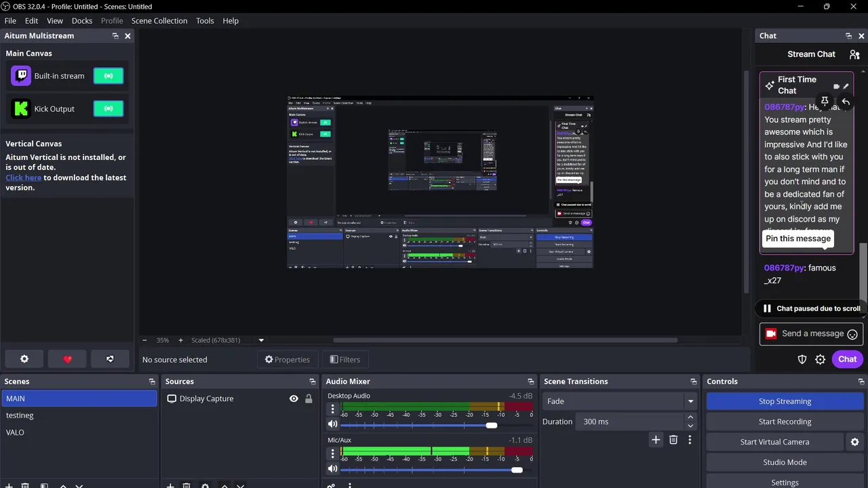Open the Docks menu

(x=82, y=21)
